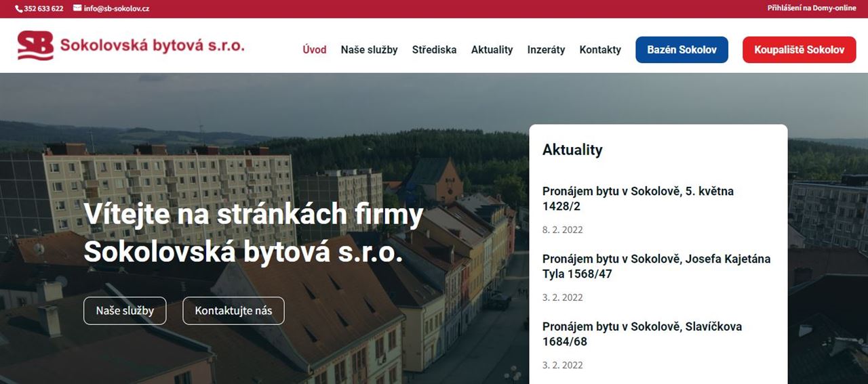The height and width of the screenshot is (384, 868).
Task: Click the Kontaktujte nás button
Action: click(233, 311)
